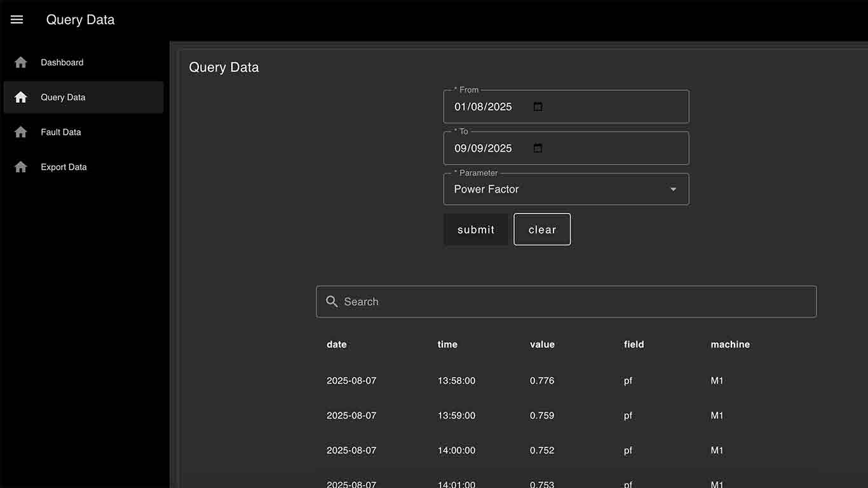Open the From date calendar picker
This screenshot has height=488, width=868.
point(538,107)
